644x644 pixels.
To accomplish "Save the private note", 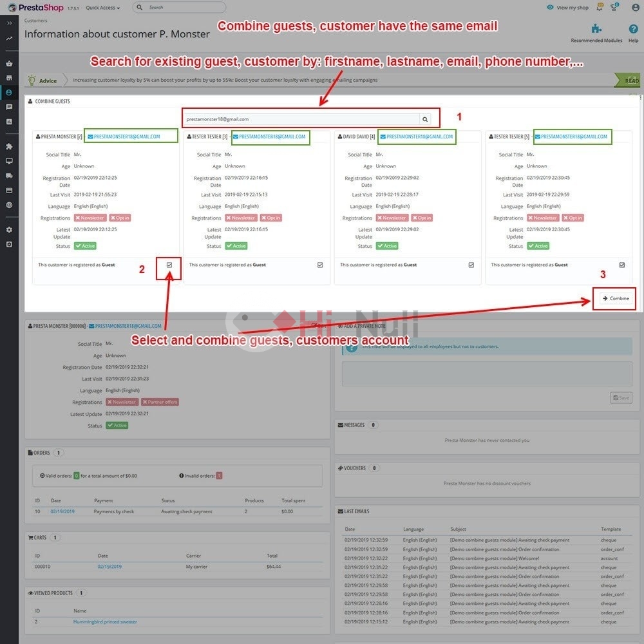I will point(621,397).
